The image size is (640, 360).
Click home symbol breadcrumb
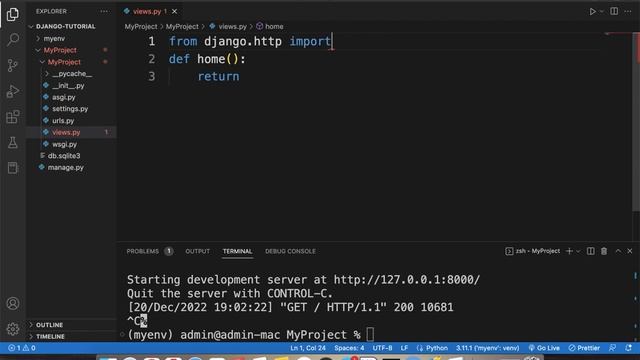coord(274,27)
